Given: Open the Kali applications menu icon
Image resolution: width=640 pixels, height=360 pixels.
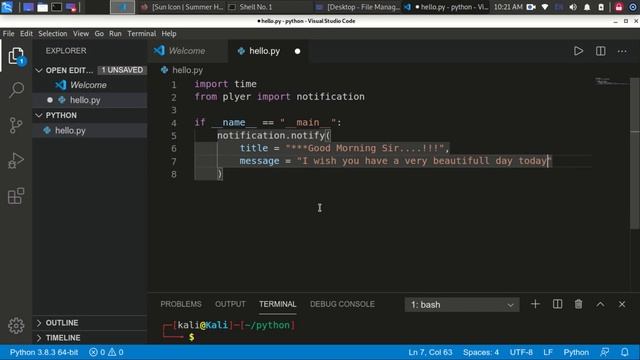Looking at the screenshot, I should click(7, 7).
